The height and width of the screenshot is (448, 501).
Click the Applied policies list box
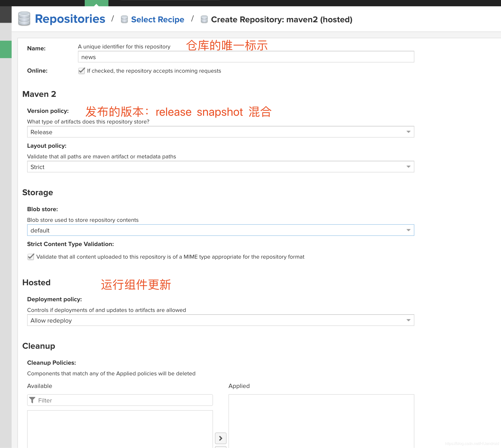pos(321,421)
